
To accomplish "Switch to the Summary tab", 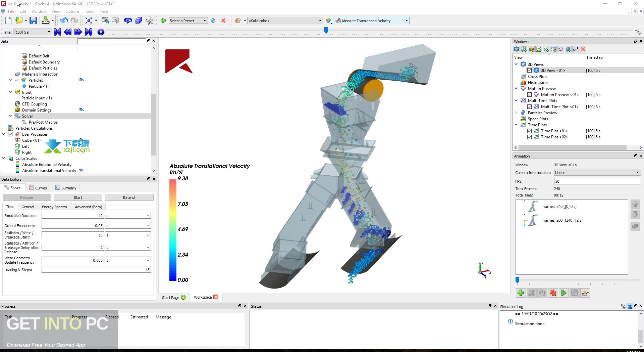I will pyautogui.click(x=66, y=188).
